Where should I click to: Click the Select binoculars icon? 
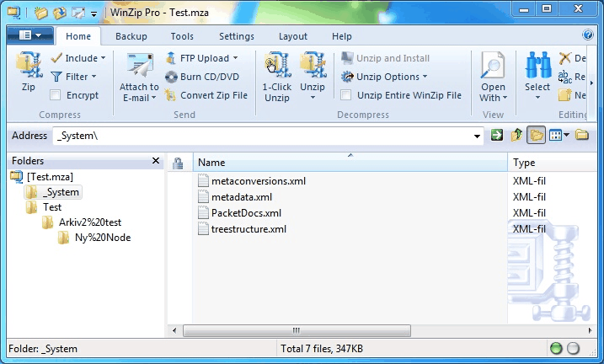[537, 66]
